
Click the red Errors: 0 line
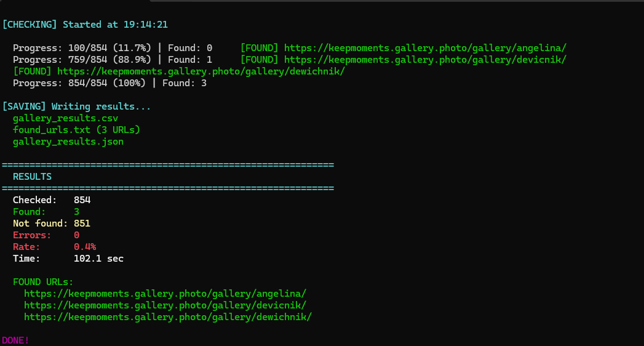click(46, 235)
